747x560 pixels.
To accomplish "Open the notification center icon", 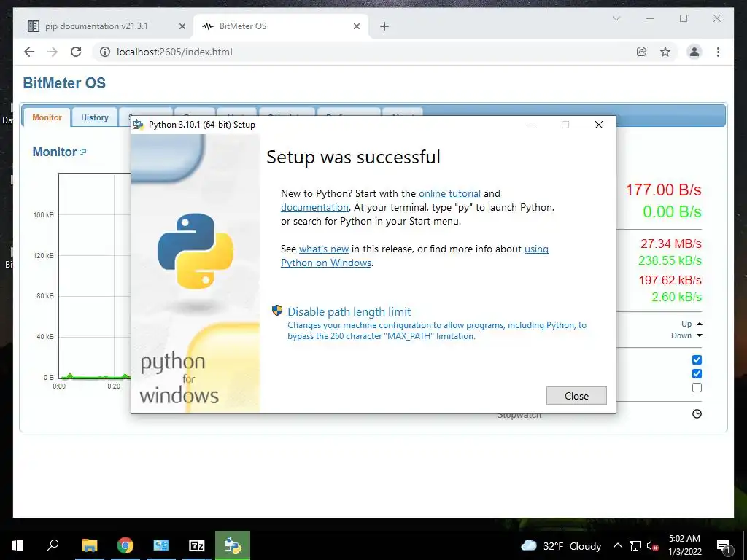I will (x=724, y=545).
